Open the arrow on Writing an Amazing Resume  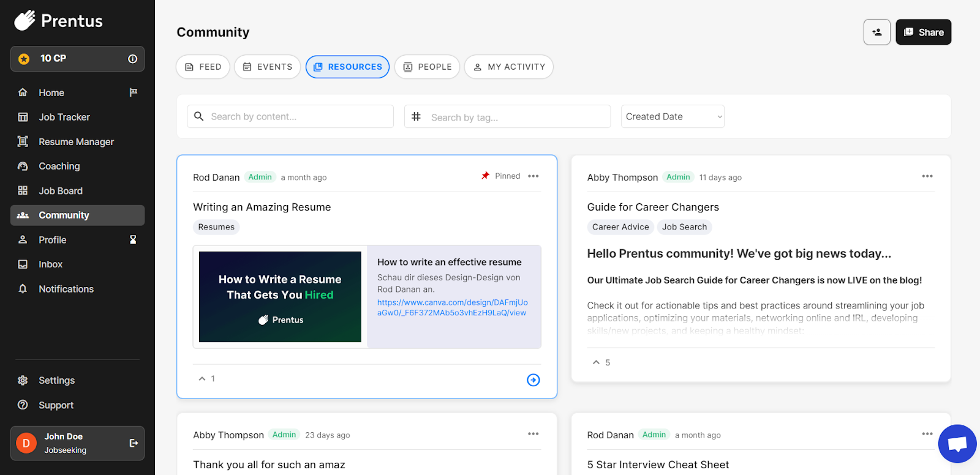tap(533, 380)
